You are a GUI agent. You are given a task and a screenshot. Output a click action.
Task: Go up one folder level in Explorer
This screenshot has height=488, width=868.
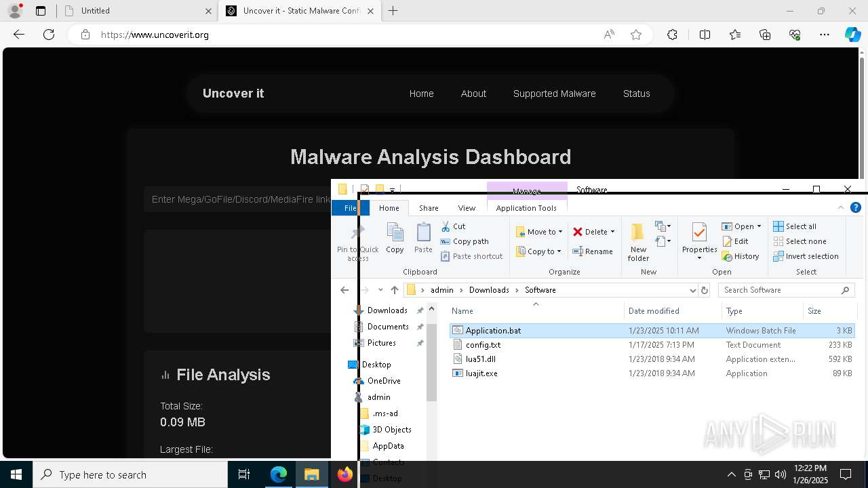(395, 290)
